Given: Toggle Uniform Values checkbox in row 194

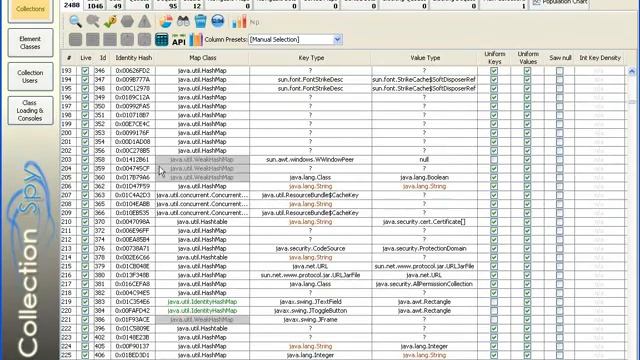Looking at the screenshot, I should [x=527, y=80].
